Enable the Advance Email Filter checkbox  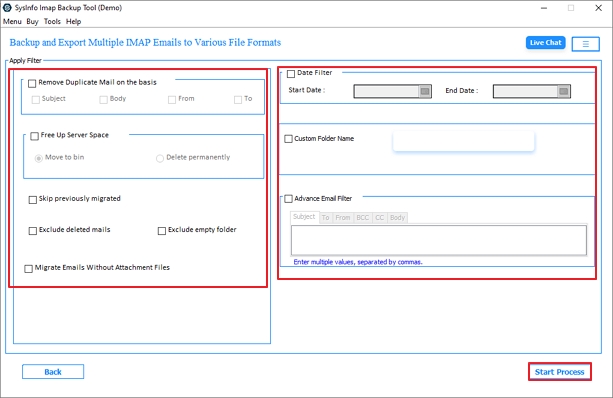pos(289,199)
